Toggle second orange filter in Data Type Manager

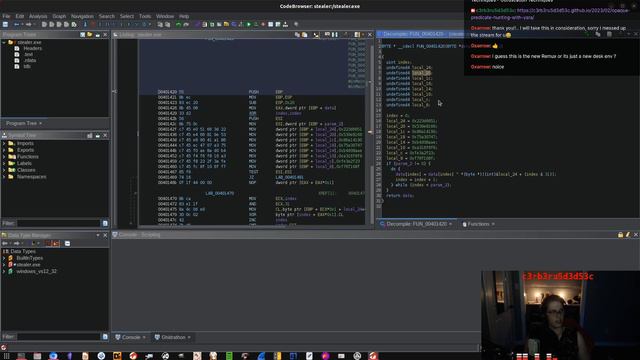(56, 244)
